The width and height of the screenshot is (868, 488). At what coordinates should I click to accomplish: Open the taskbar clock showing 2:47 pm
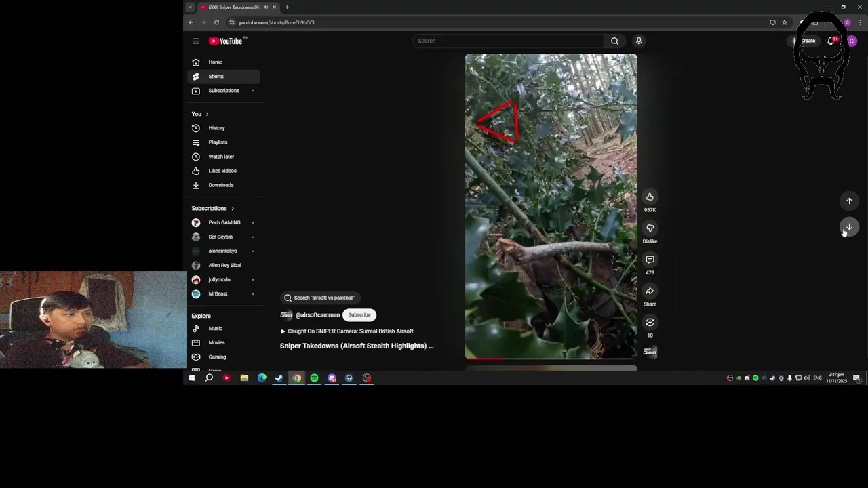click(837, 378)
